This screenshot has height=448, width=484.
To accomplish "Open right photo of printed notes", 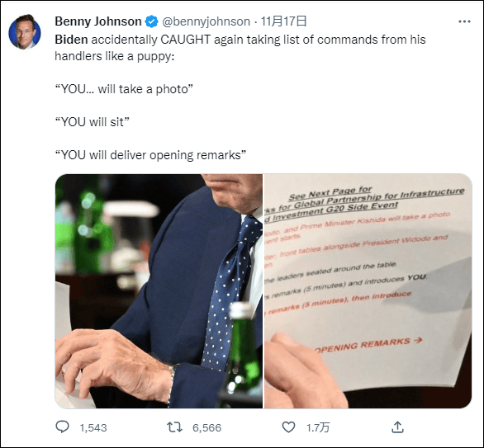I will [x=368, y=291].
